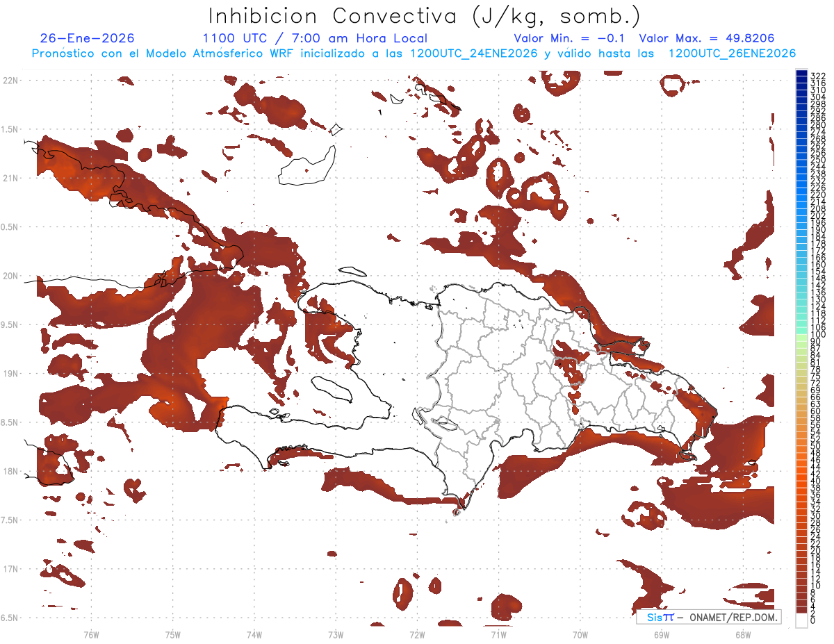The height and width of the screenshot is (644, 834).
Task: Click the legend value '72'
Action: coord(815,383)
